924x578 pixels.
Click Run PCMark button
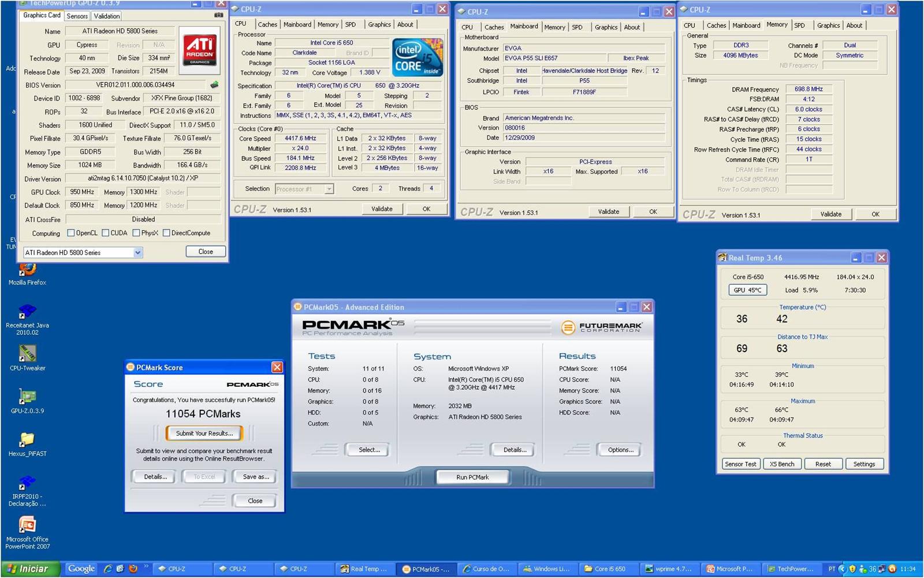tap(472, 477)
